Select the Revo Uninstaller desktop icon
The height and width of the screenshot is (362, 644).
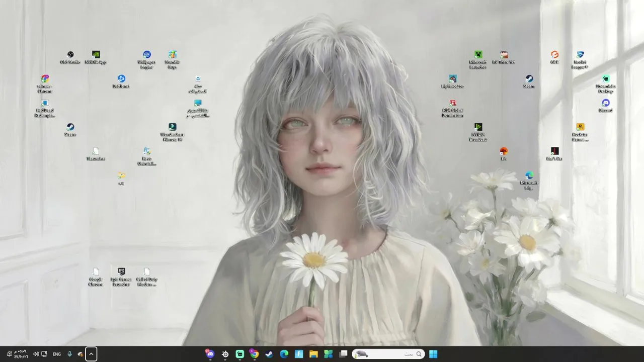click(146, 156)
